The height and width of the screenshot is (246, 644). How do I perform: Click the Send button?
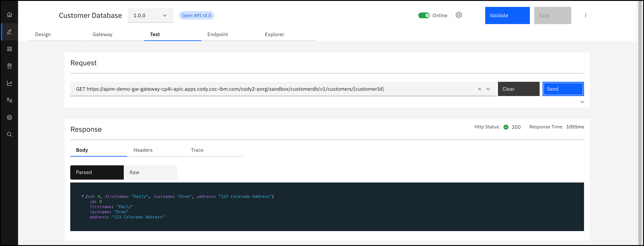(563, 89)
